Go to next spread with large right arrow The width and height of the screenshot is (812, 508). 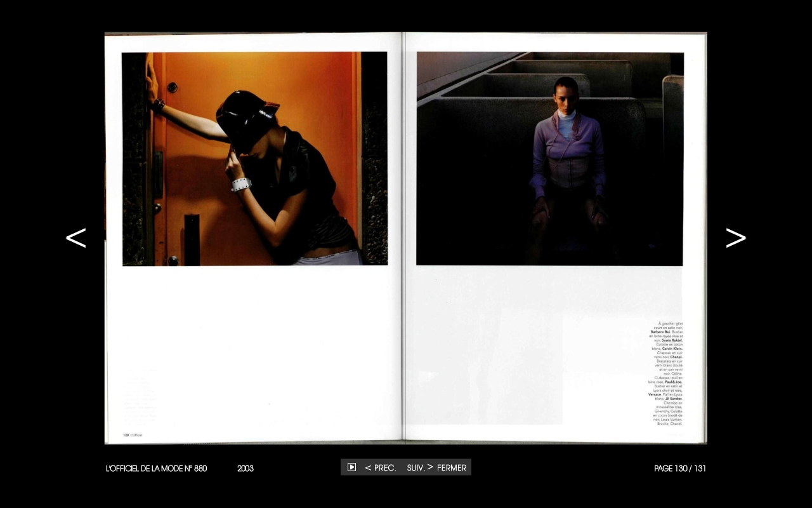click(x=736, y=238)
